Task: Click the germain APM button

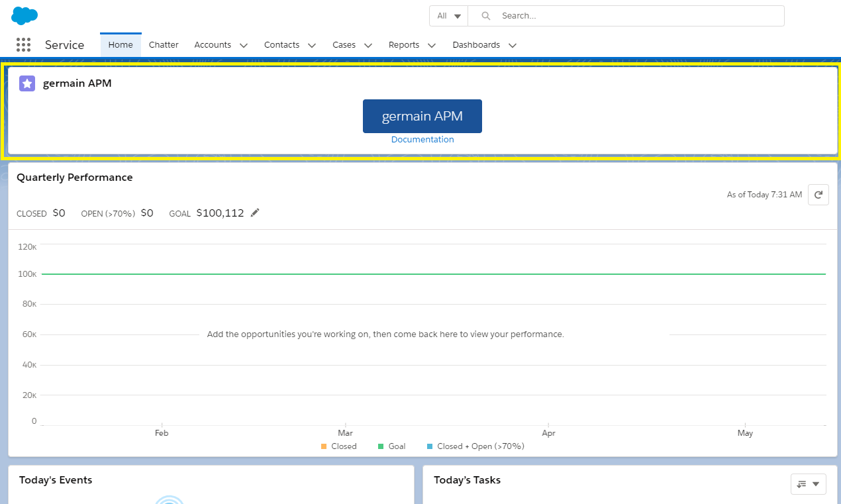Action: [x=422, y=116]
